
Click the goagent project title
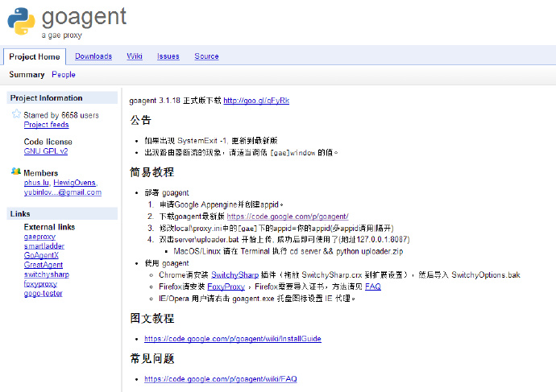pos(84,17)
